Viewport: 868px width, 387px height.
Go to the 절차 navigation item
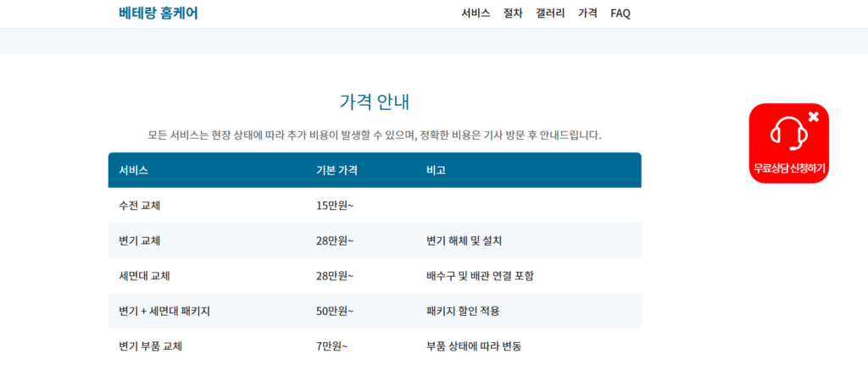pos(513,14)
